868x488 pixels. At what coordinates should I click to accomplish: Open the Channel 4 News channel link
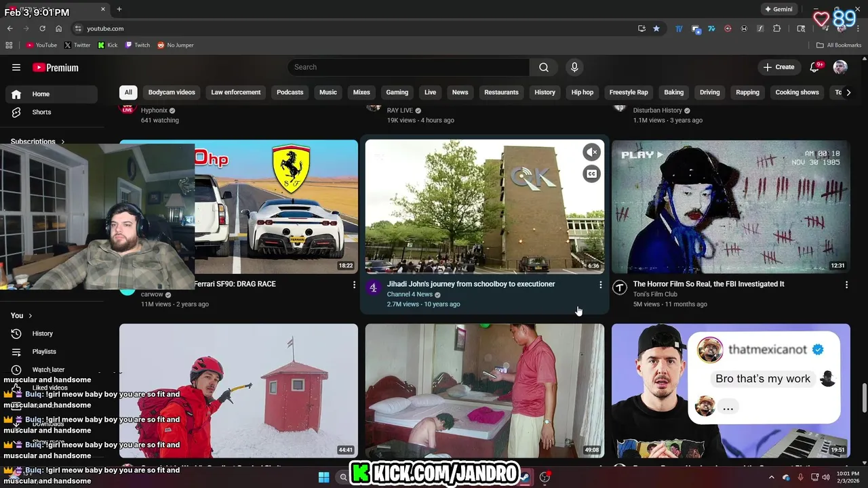click(410, 295)
